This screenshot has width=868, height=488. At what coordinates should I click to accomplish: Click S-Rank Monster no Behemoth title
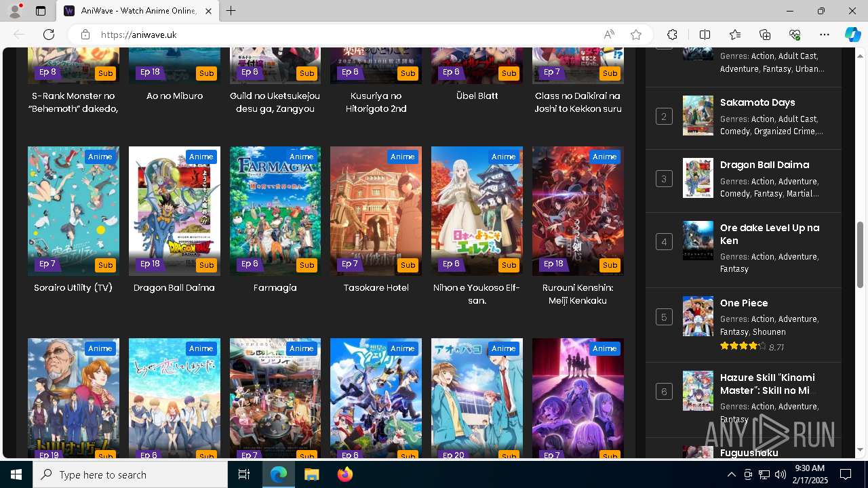pyautogui.click(x=73, y=102)
